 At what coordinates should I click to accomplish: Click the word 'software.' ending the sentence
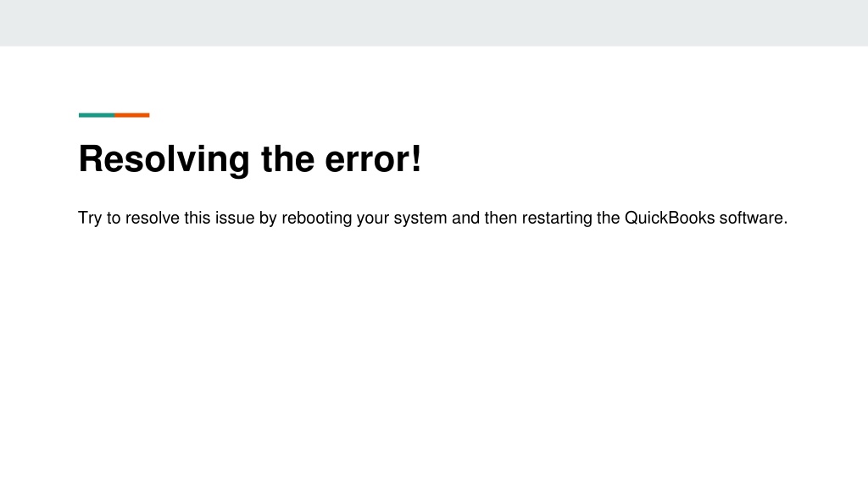click(x=754, y=218)
